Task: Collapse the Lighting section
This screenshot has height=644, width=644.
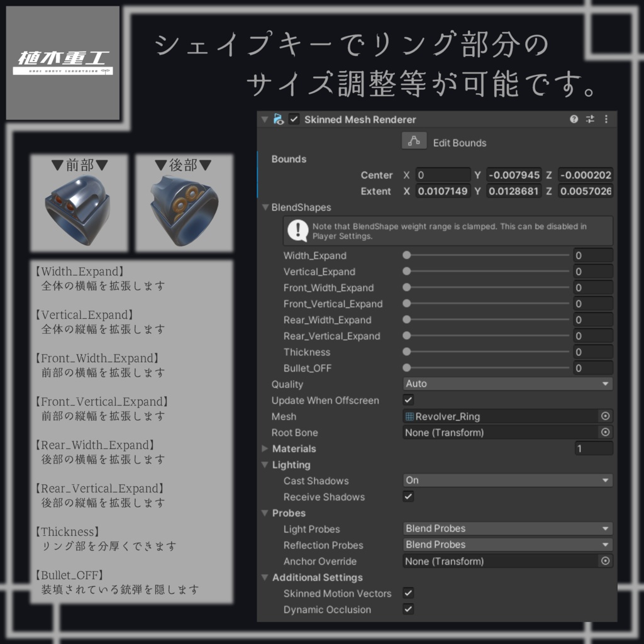Action: click(265, 465)
